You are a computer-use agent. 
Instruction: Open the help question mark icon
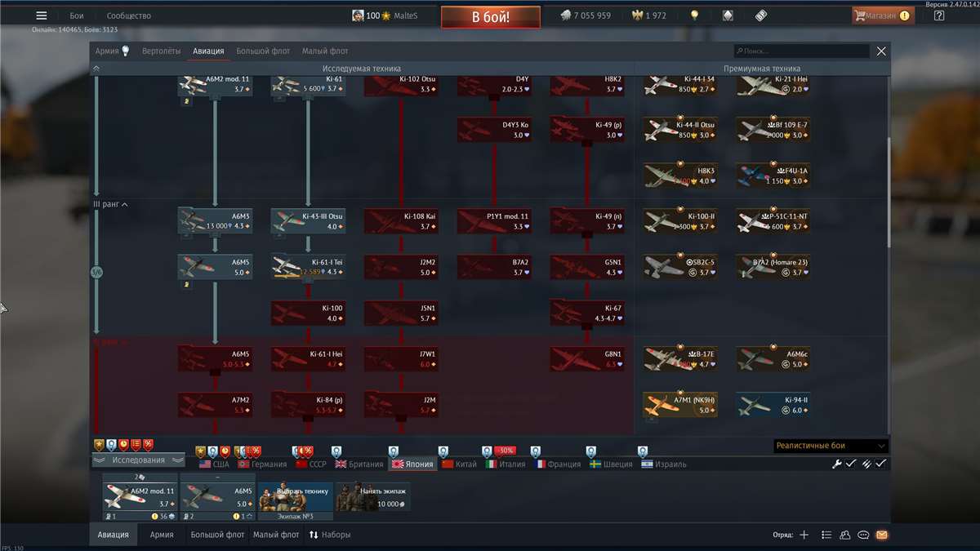pyautogui.click(x=939, y=16)
